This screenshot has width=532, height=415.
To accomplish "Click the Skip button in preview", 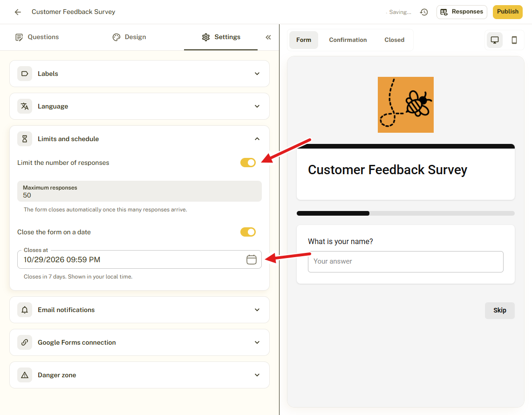I will [499, 311].
